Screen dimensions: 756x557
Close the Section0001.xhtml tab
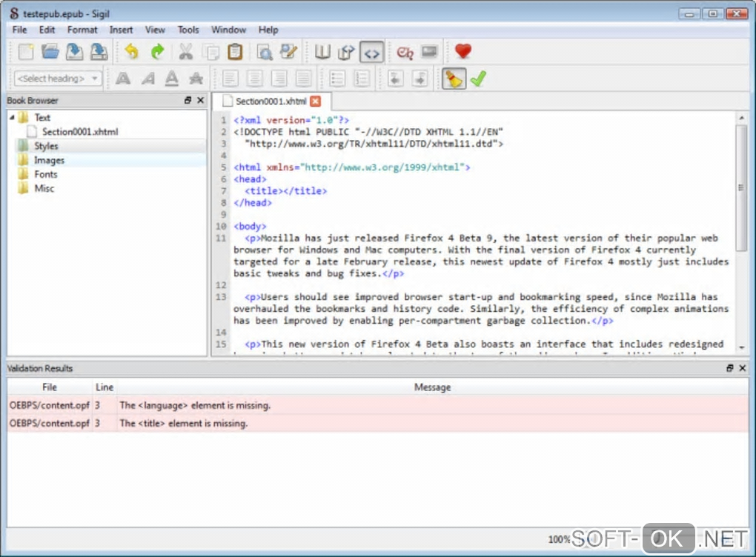315,101
